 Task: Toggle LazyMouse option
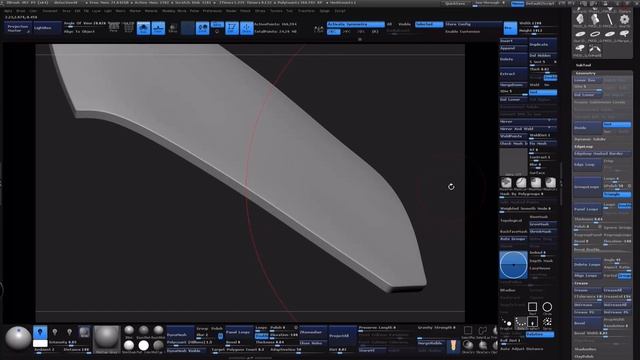click(x=540, y=268)
